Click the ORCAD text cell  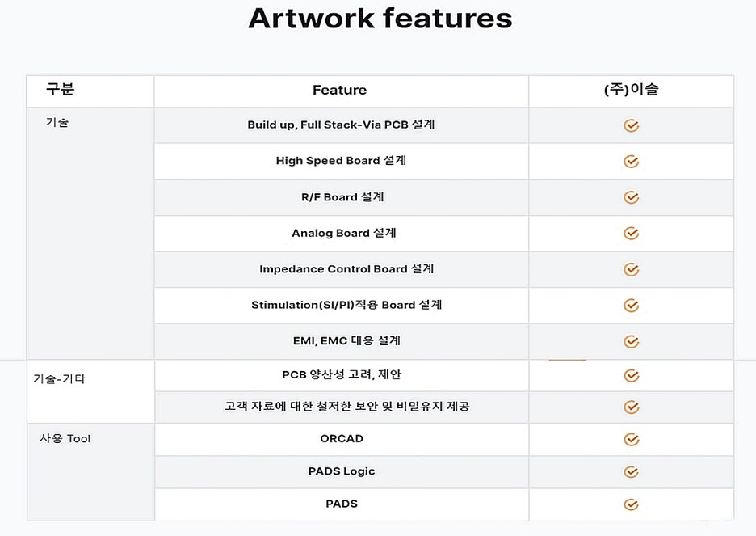(342, 439)
